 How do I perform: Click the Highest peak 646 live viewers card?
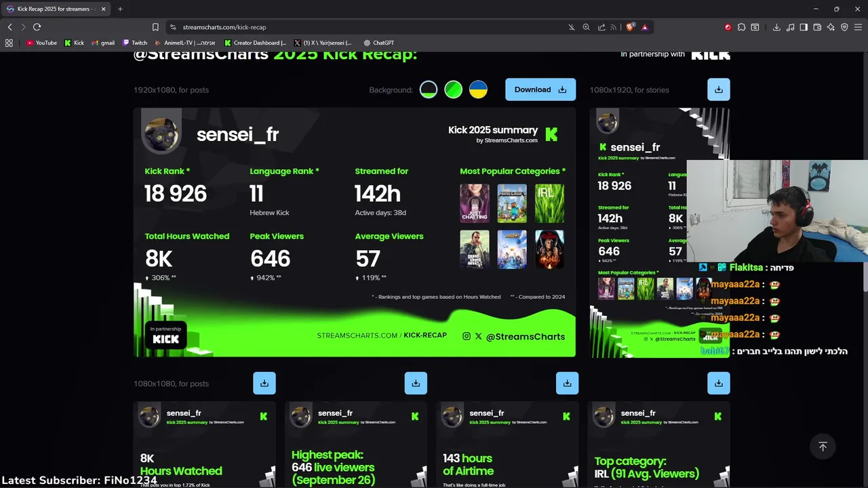click(x=356, y=444)
